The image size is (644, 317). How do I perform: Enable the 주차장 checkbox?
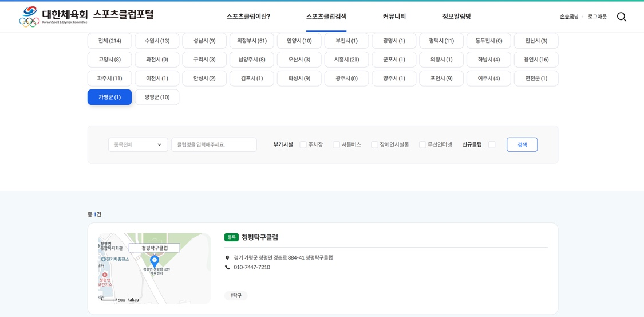[303, 144]
